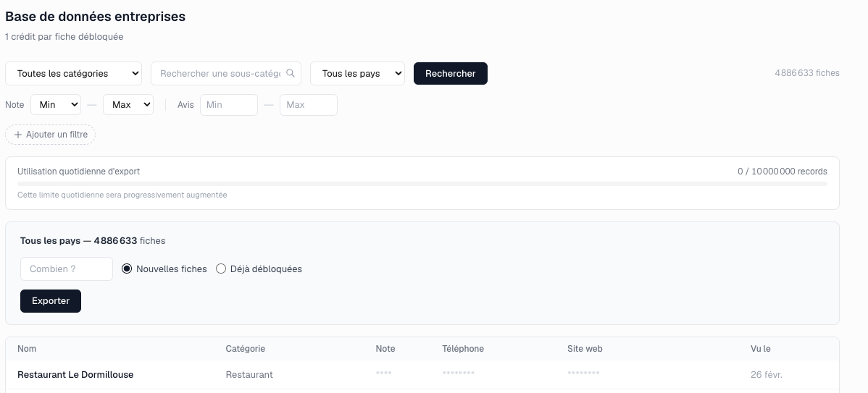This screenshot has width=868, height=393.
Task: Click the Téléphone column header
Action: [x=463, y=349]
